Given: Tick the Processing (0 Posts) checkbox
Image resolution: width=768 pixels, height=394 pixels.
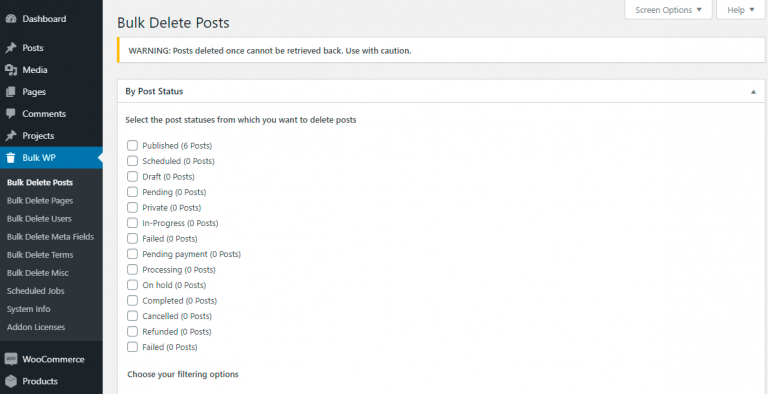Looking at the screenshot, I should point(132,270).
